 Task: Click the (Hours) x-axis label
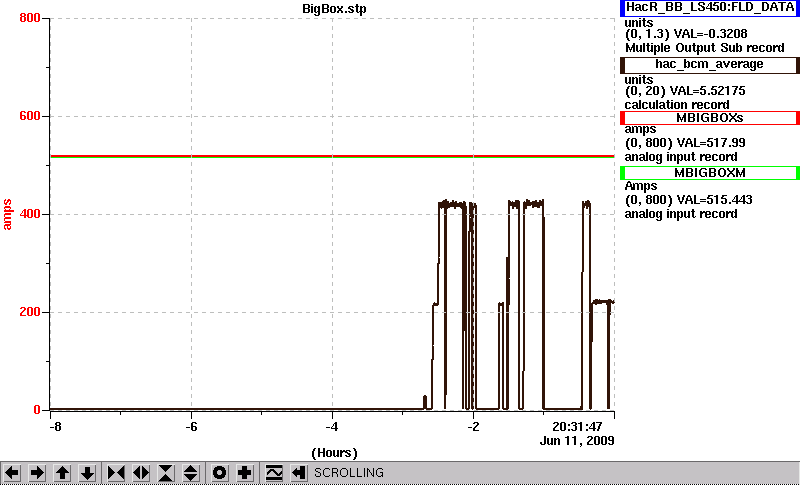pyautogui.click(x=334, y=453)
